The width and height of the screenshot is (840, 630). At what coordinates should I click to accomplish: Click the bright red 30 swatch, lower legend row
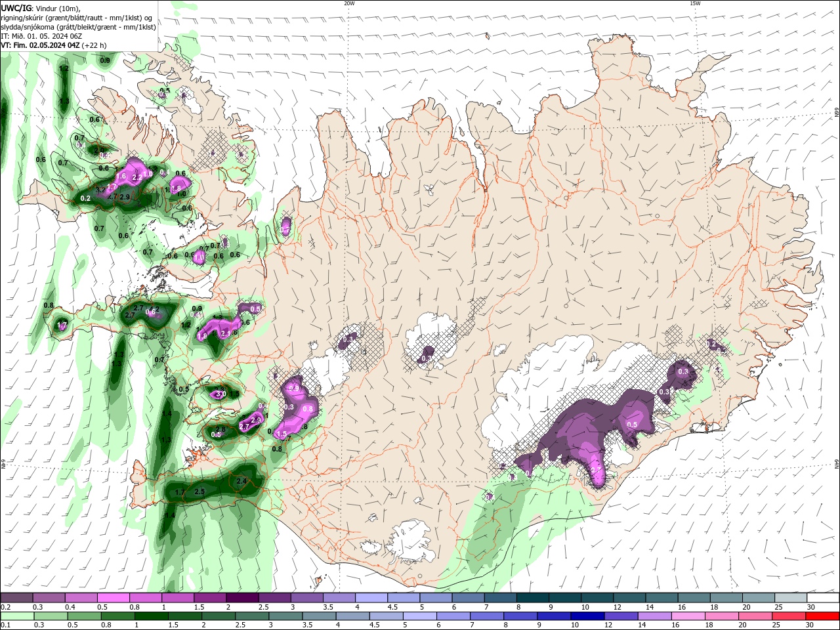click(823, 616)
